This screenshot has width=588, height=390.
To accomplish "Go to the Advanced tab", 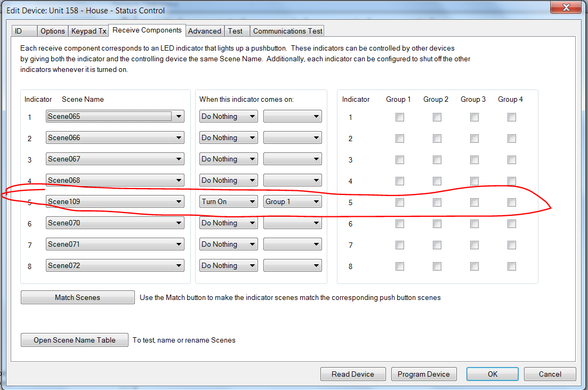I will [205, 31].
